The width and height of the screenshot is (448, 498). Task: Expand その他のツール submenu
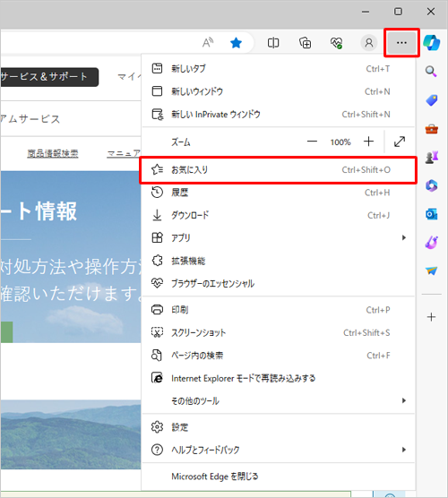click(279, 400)
